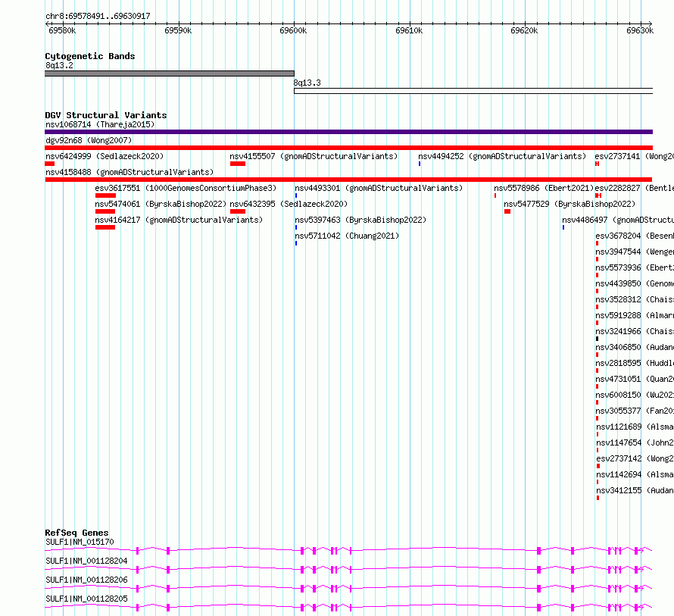The image size is (674, 616).
Task: Click the nsv1068714 (Thareja2015) variant label
Action: click(100, 124)
